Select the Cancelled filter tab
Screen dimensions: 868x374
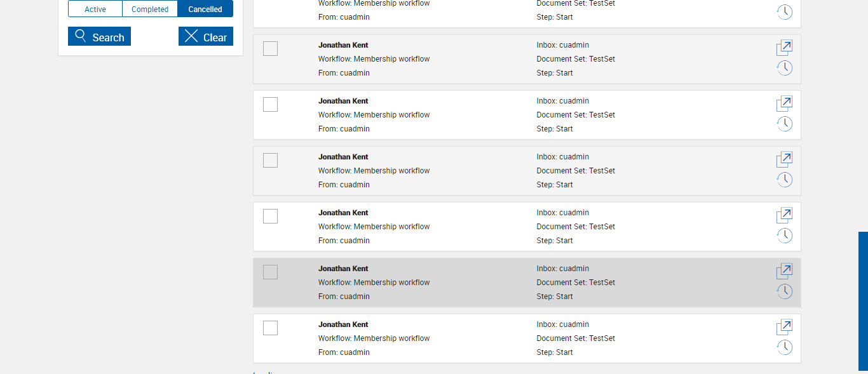(205, 9)
